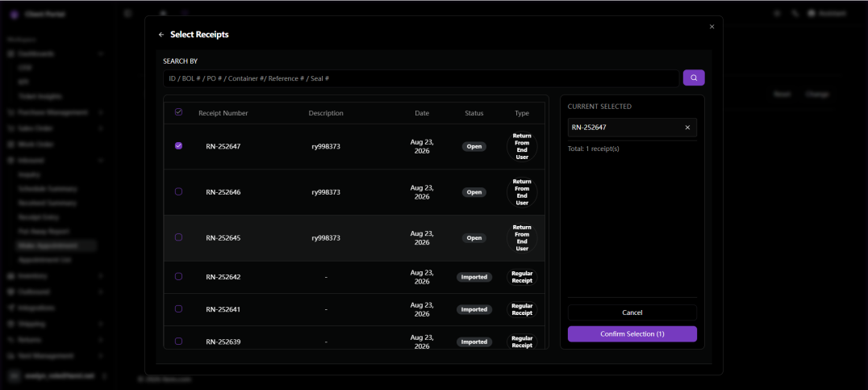Click the Imported status badge for RN-252642
The image size is (868, 390).
tap(474, 277)
